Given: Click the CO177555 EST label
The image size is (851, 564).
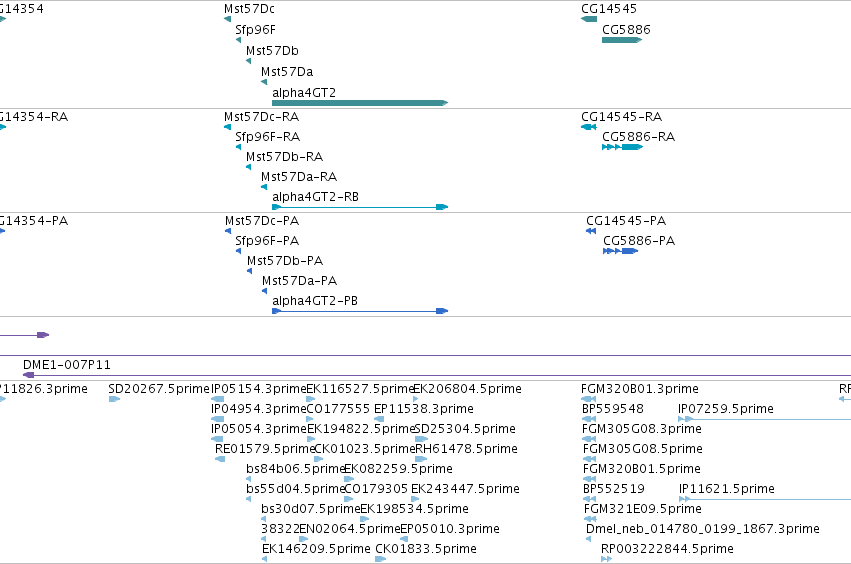Looking at the screenshot, I should point(338,409).
